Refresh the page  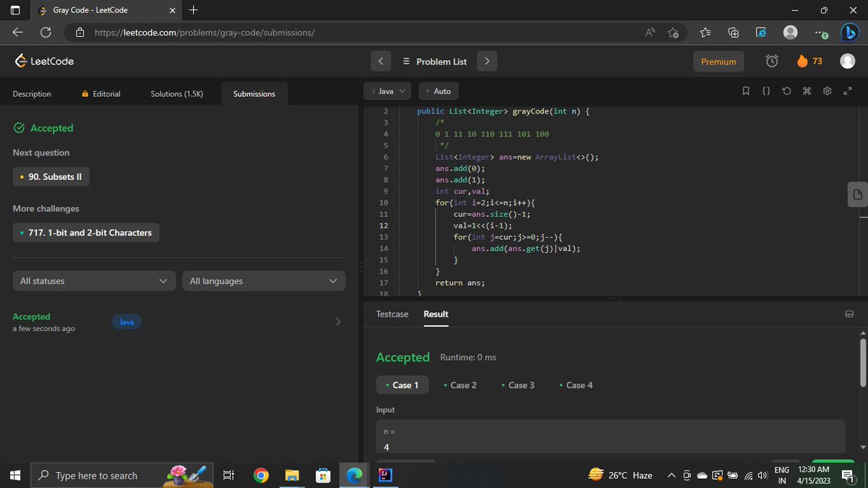(46, 33)
